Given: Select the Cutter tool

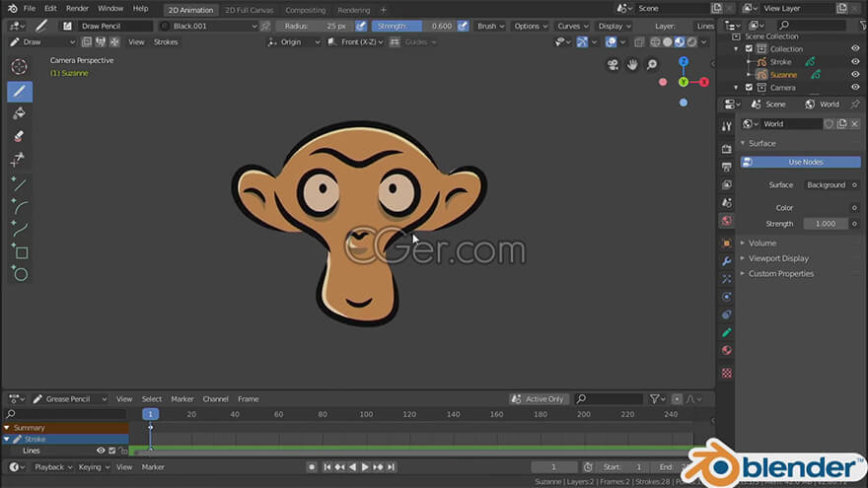Looking at the screenshot, I should click(x=20, y=160).
